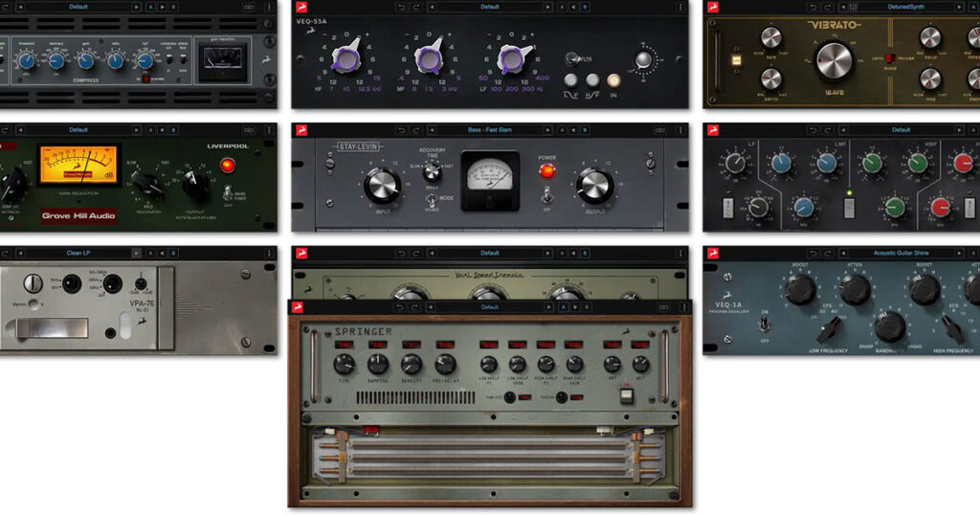
Task: Go to next preset in Springer
Action: 548,307
